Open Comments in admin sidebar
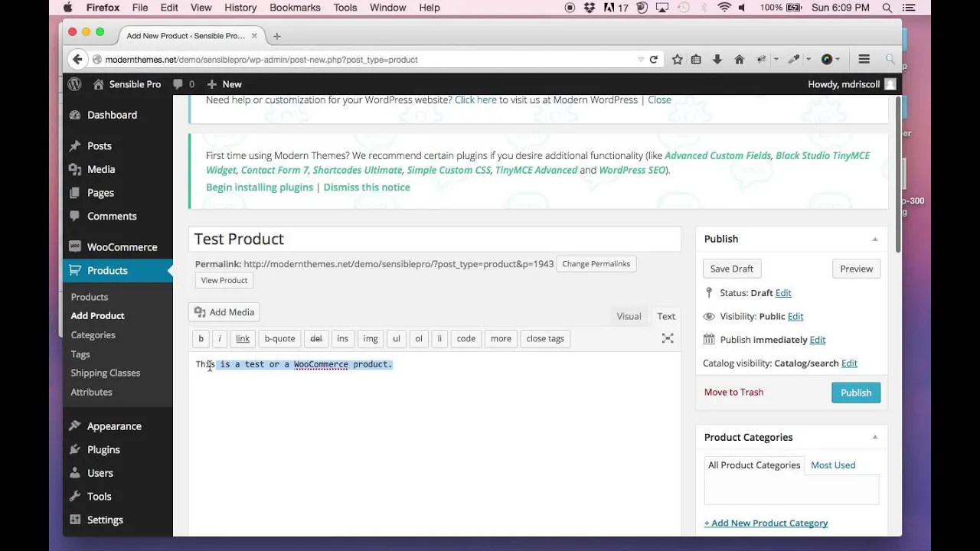 click(x=112, y=216)
